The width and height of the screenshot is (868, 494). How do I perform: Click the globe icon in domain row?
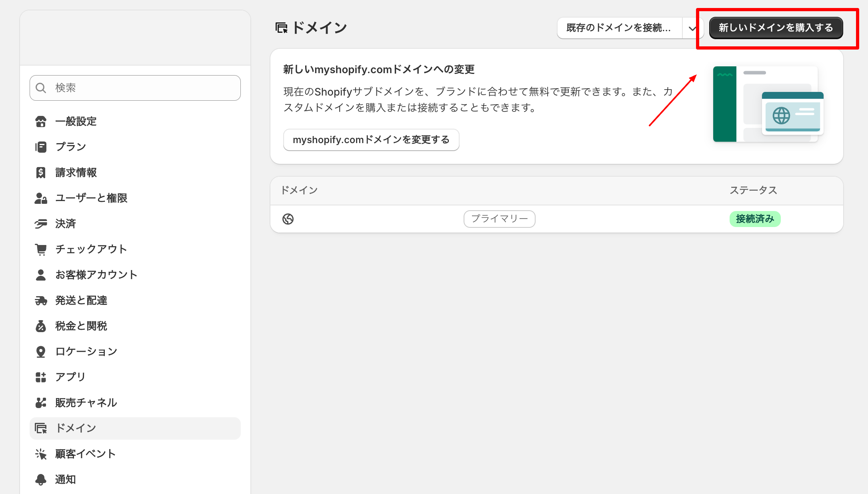pyautogui.click(x=288, y=219)
